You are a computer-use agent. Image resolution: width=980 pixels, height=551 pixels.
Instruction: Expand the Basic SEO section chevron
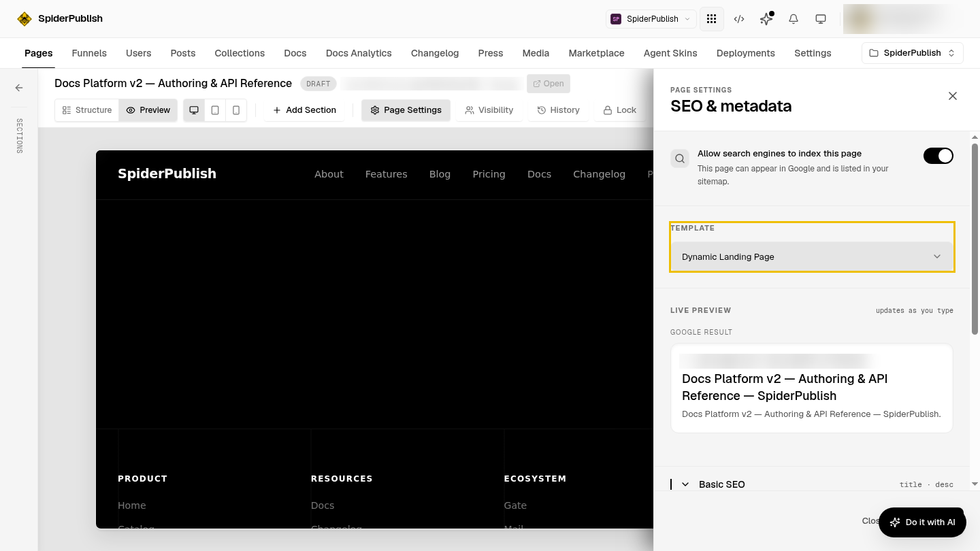pos(685,484)
